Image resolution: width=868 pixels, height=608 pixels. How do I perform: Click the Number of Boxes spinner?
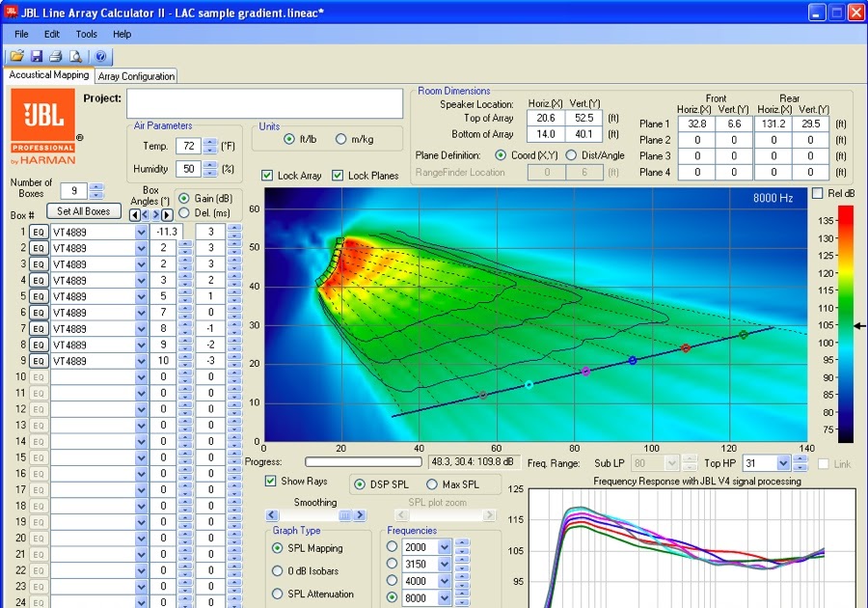[x=96, y=190]
